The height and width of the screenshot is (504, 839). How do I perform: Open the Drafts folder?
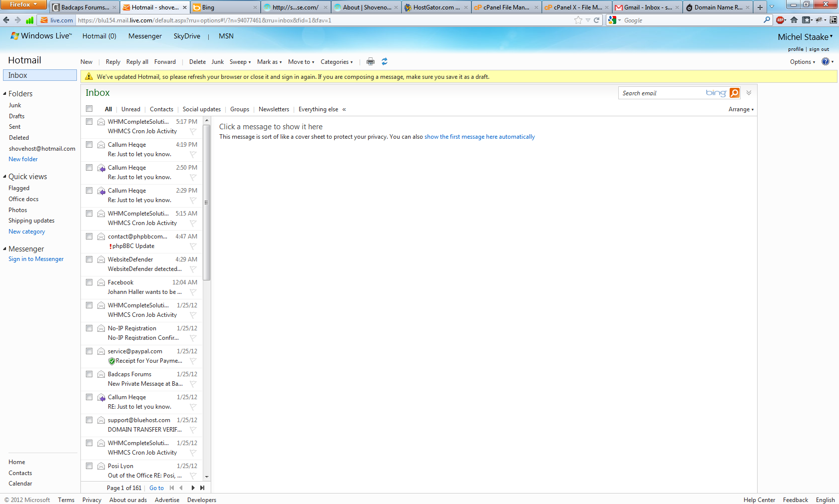[x=16, y=116]
